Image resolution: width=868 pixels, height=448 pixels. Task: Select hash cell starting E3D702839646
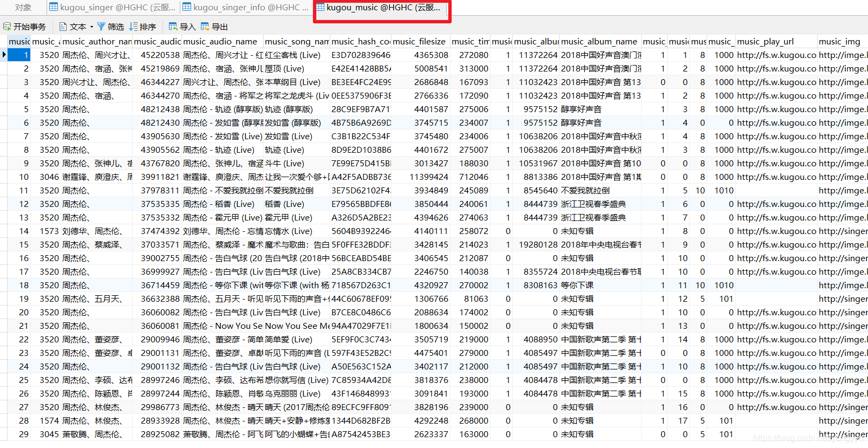point(361,55)
